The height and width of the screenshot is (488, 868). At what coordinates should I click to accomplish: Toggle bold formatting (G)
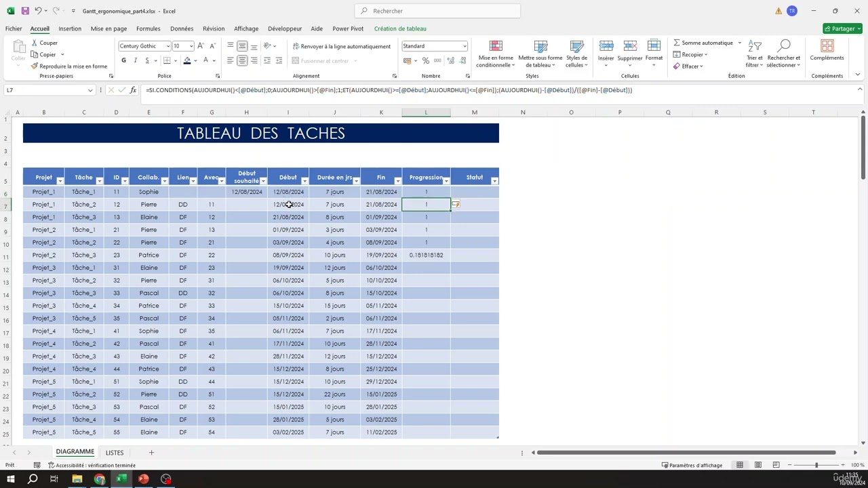pyautogui.click(x=123, y=61)
